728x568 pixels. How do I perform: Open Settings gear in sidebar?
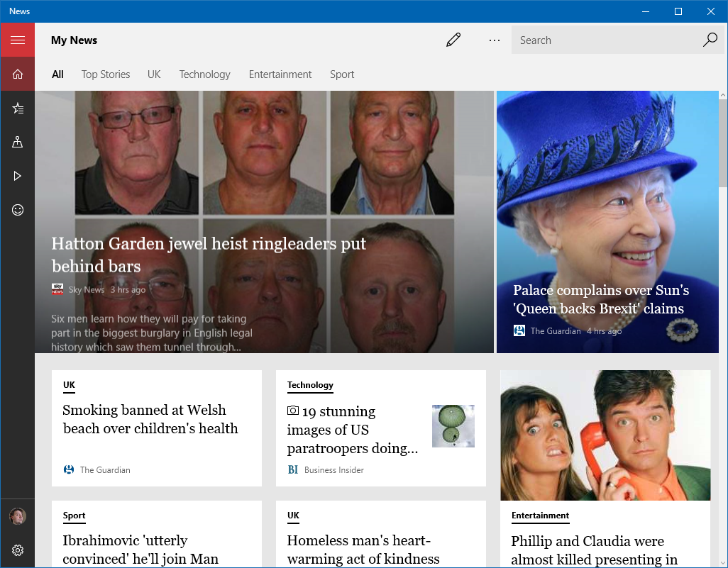click(x=18, y=550)
